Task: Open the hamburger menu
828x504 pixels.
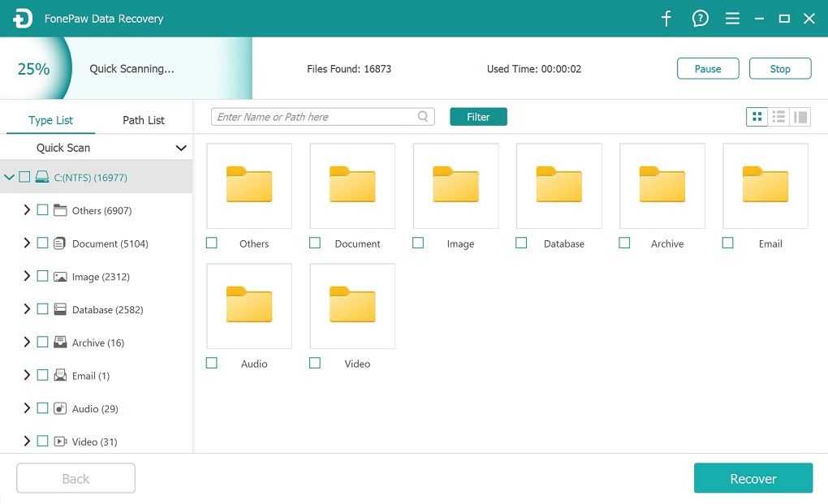Action: click(x=732, y=18)
